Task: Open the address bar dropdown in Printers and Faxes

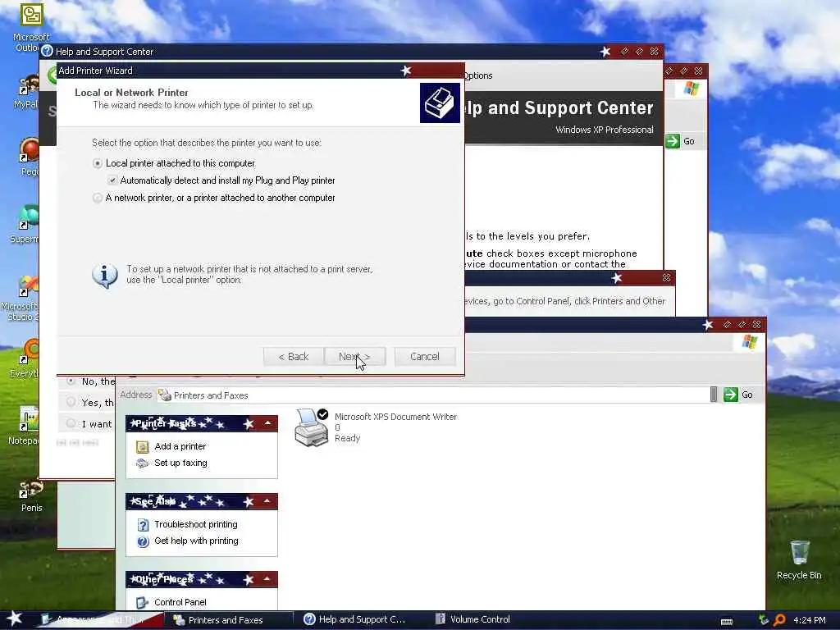Action: 713,395
